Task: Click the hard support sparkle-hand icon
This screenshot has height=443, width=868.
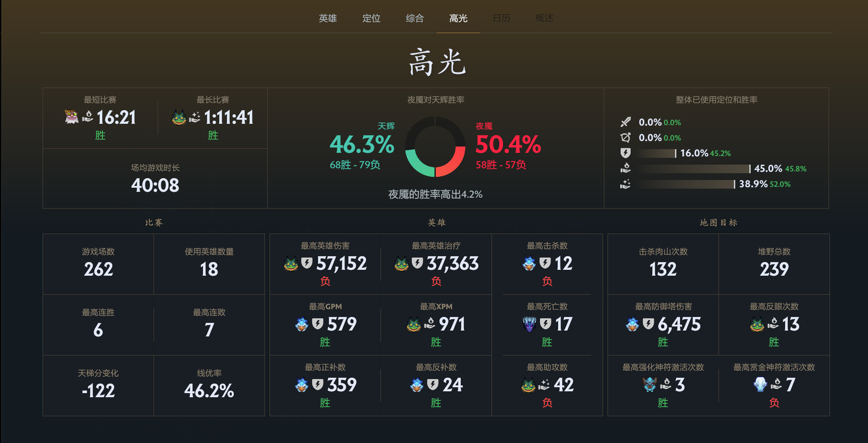Action: (626, 184)
